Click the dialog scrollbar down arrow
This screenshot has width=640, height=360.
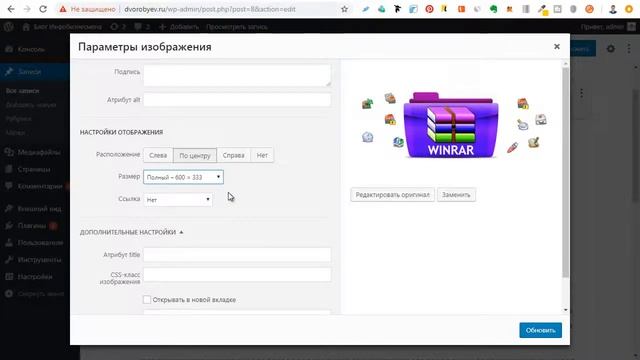(565, 310)
